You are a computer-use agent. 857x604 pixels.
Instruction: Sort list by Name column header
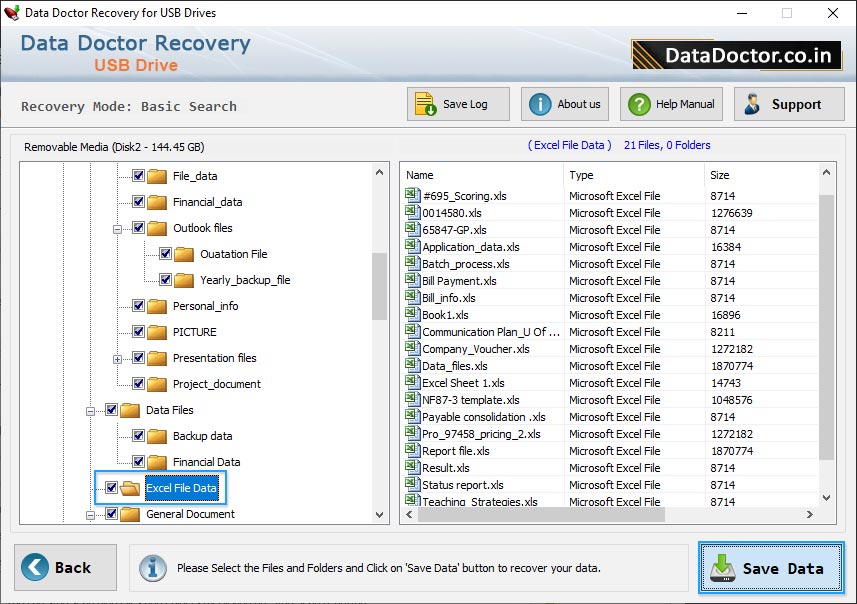click(481, 175)
